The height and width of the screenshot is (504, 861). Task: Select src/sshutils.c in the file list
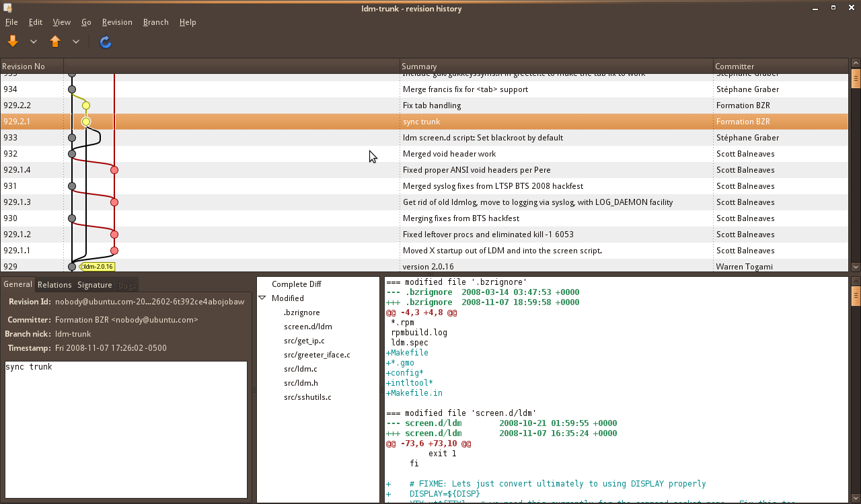pyautogui.click(x=307, y=397)
